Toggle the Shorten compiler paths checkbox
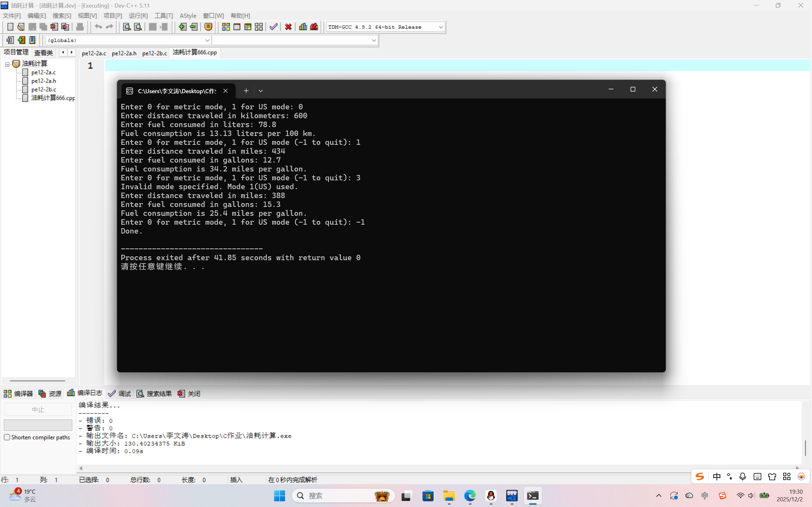Viewport: 812px width, 507px height. click(7, 437)
